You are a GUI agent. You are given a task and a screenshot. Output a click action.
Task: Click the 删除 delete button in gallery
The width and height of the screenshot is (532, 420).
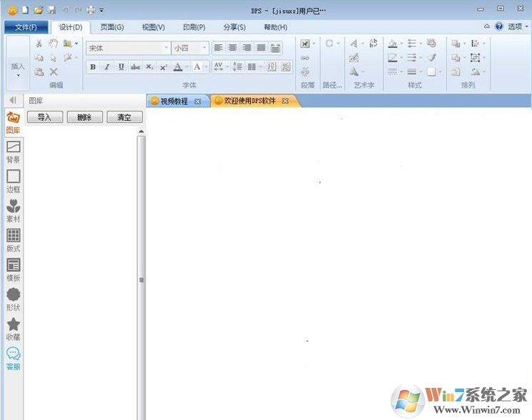(84, 117)
